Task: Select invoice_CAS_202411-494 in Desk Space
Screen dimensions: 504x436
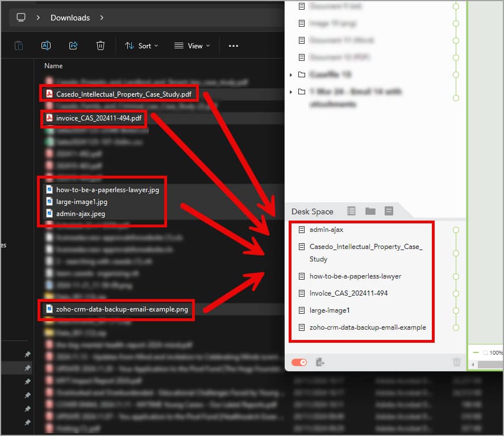Action: (348, 293)
